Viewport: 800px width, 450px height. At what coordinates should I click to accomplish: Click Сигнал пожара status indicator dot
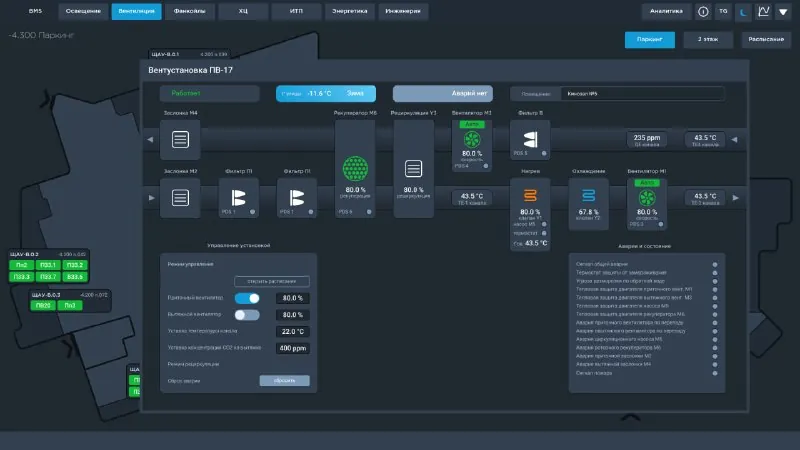(715, 373)
